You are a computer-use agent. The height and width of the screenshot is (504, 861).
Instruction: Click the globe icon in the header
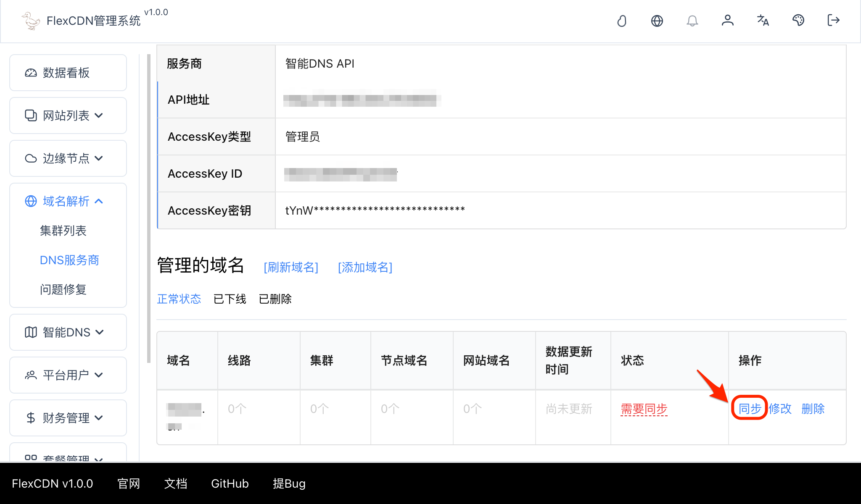657,21
